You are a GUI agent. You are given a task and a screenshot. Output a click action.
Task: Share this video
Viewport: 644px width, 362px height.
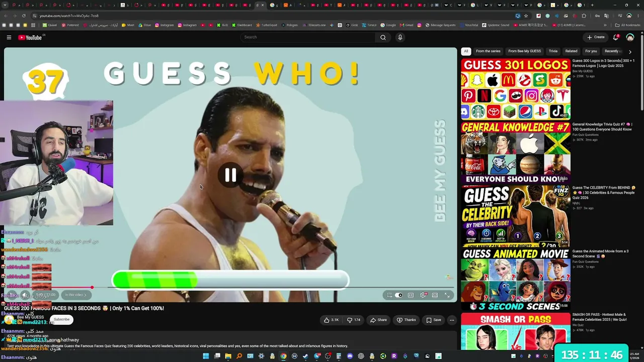point(378,320)
